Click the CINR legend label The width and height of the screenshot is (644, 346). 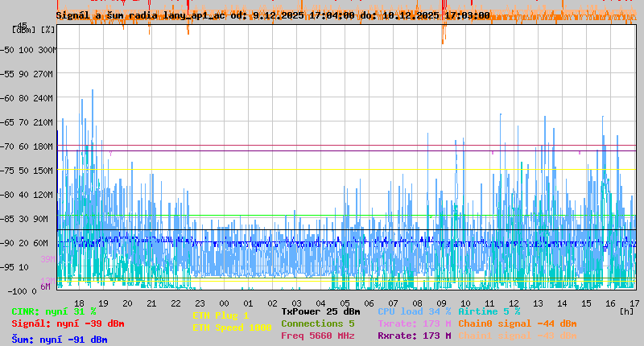point(53,311)
